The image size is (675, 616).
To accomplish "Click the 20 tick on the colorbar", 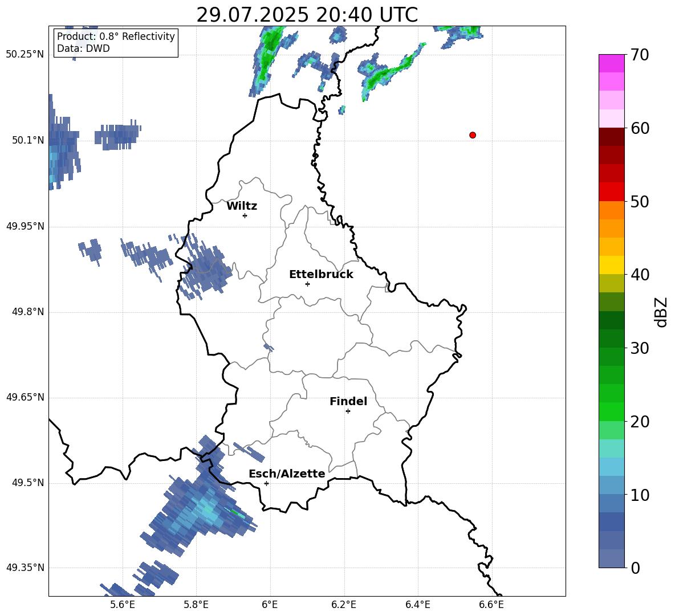I will pyautogui.click(x=640, y=422).
